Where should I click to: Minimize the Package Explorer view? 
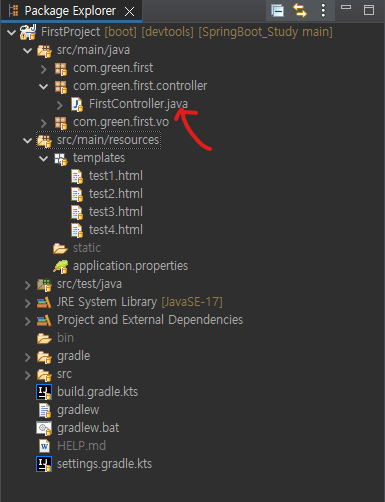click(x=346, y=7)
